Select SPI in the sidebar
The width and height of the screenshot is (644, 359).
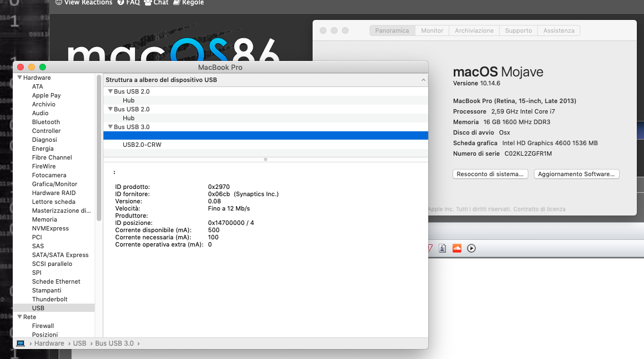37,273
